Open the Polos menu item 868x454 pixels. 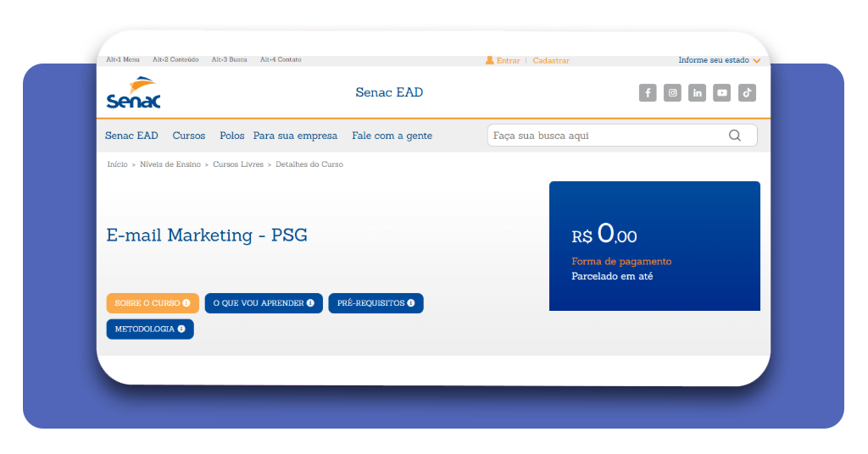click(232, 136)
